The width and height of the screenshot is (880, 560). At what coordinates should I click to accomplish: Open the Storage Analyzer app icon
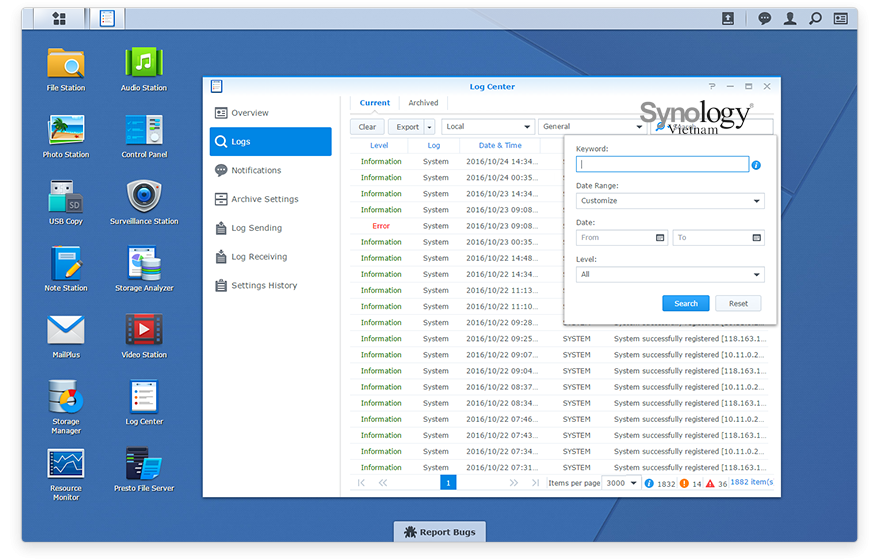click(144, 264)
